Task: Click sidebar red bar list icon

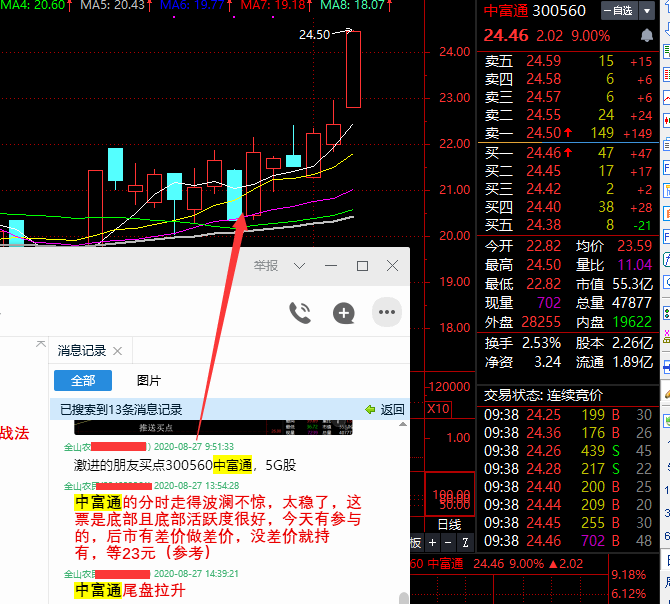Action: pos(666,74)
